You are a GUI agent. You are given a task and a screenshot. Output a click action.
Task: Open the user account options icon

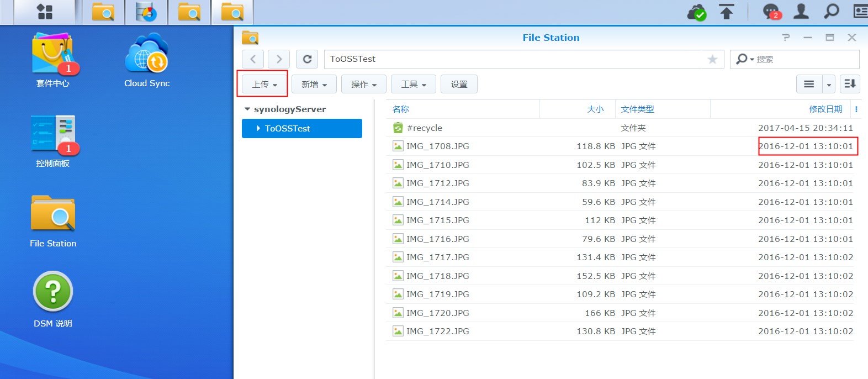pyautogui.click(x=801, y=12)
